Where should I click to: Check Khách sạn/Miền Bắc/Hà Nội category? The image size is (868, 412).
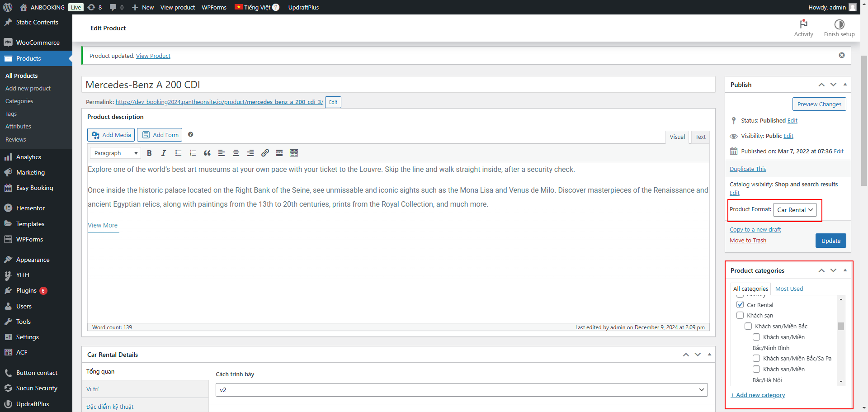click(x=756, y=369)
